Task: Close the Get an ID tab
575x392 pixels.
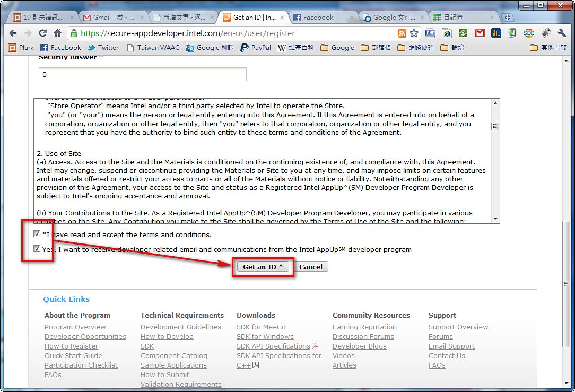Action: coord(282,18)
